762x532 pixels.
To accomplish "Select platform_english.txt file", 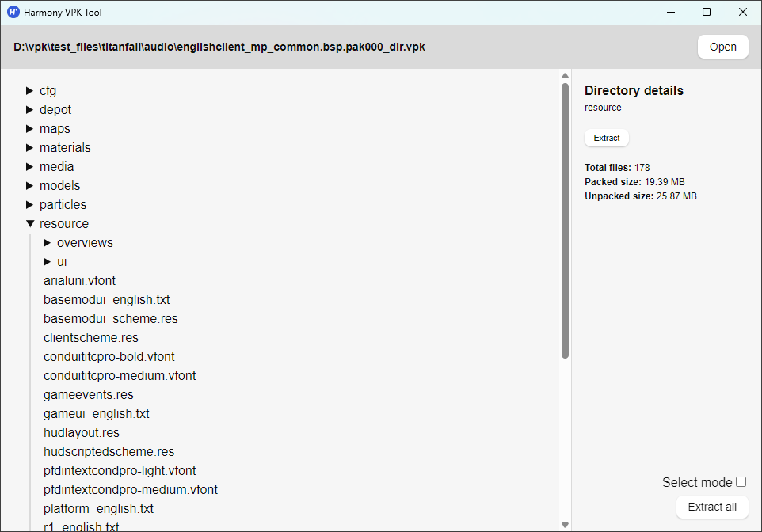I will [98, 509].
